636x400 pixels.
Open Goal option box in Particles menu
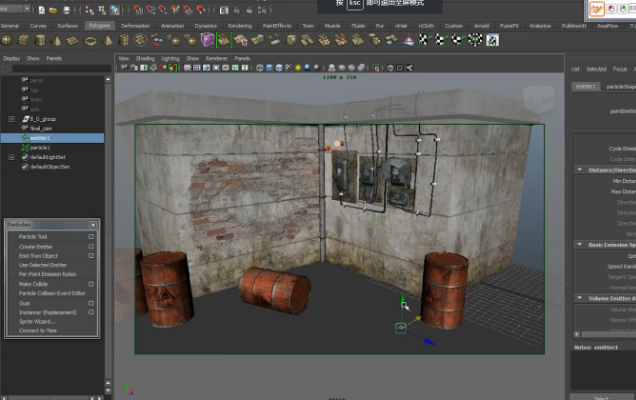[91, 303]
